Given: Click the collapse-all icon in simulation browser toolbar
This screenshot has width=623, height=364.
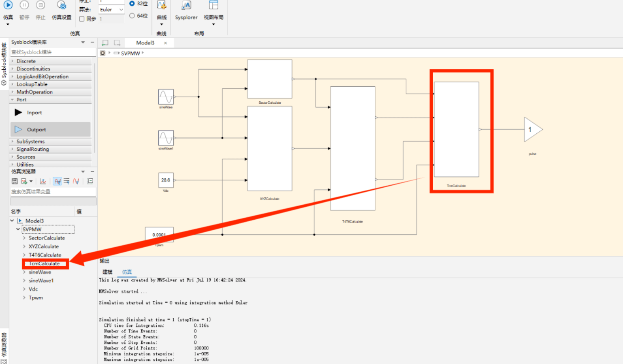Looking at the screenshot, I should click(x=90, y=181).
